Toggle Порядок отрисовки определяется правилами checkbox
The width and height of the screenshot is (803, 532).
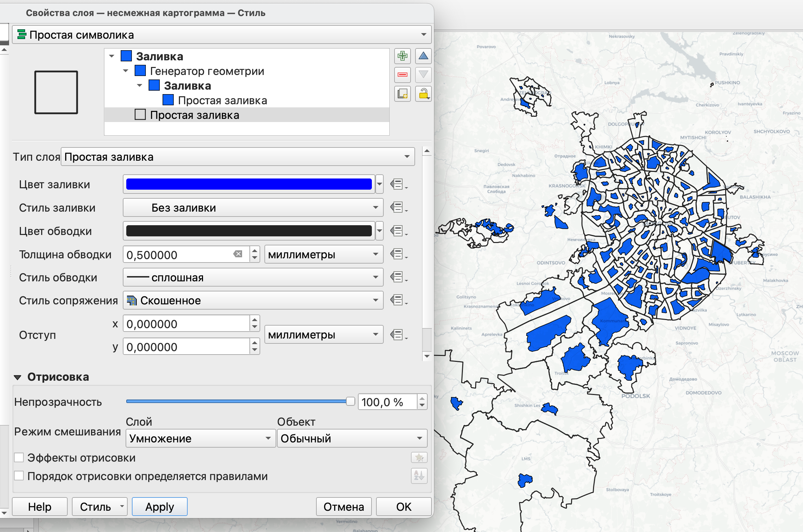(19, 476)
